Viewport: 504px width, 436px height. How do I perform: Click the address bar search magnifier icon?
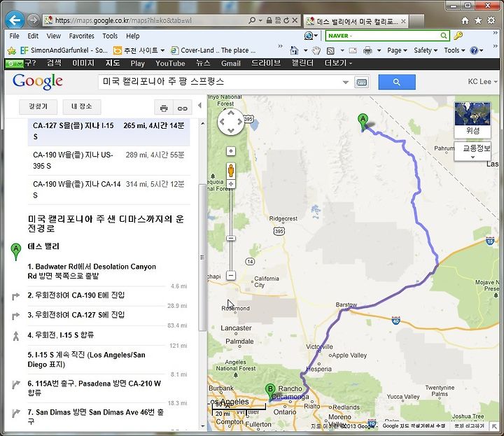point(252,20)
